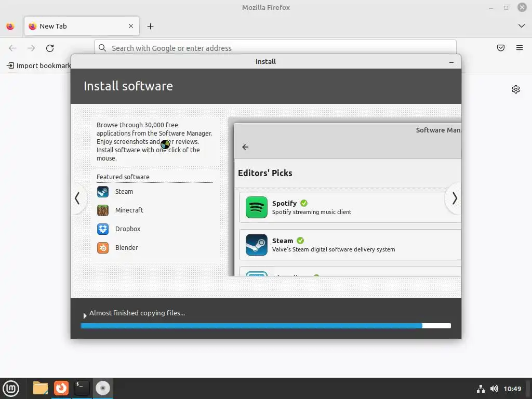Minimize the Install window
Image resolution: width=532 pixels, height=399 pixels.
click(x=451, y=62)
